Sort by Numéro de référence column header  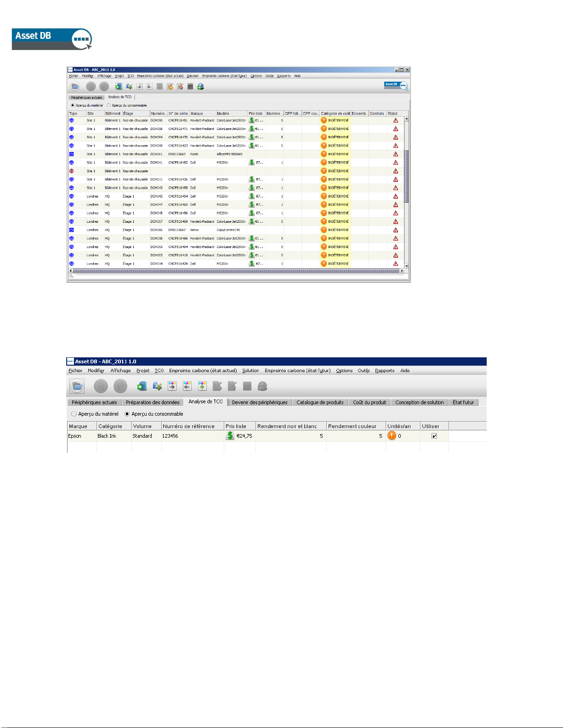click(x=193, y=426)
